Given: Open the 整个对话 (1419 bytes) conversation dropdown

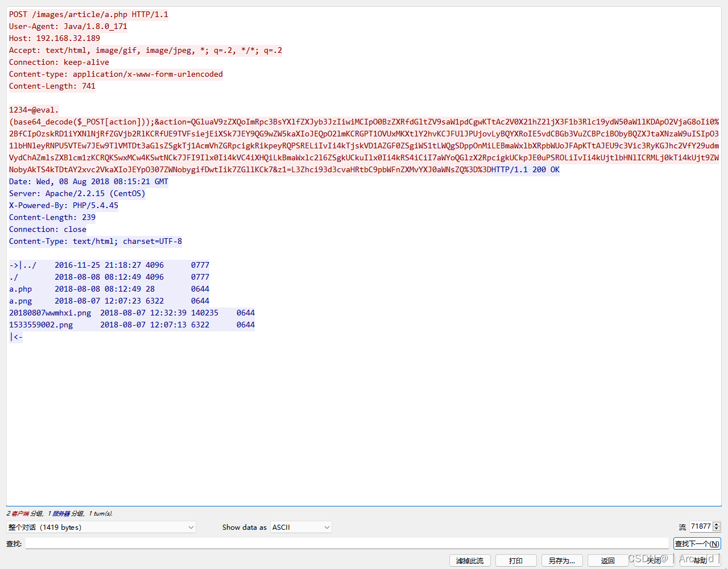Looking at the screenshot, I should pyautogui.click(x=101, y=528).
